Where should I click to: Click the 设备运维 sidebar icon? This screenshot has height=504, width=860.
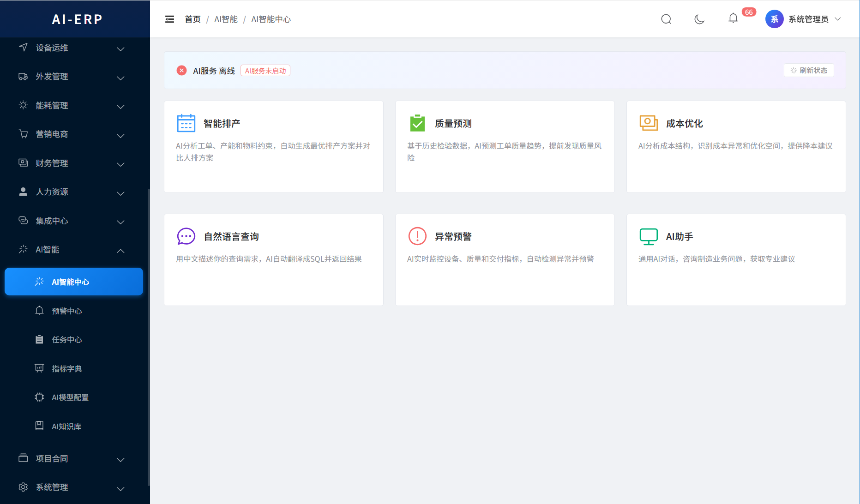23,47
